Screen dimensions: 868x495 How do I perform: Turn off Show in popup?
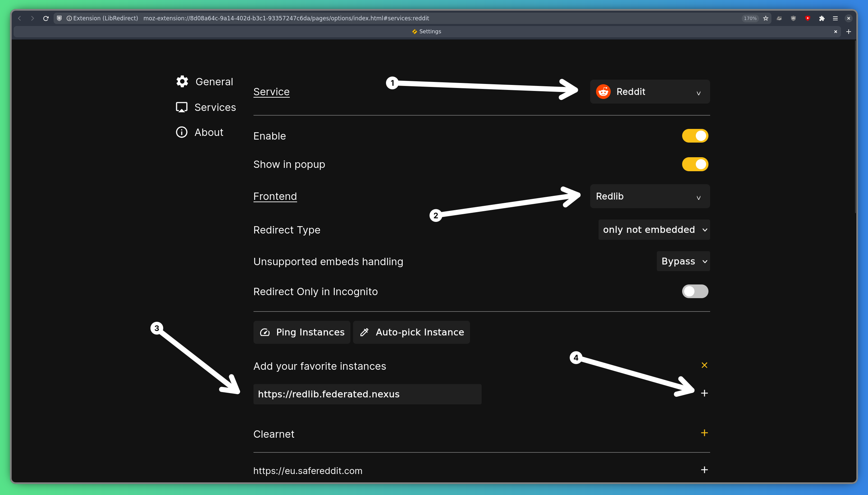[x=695, y=164]
